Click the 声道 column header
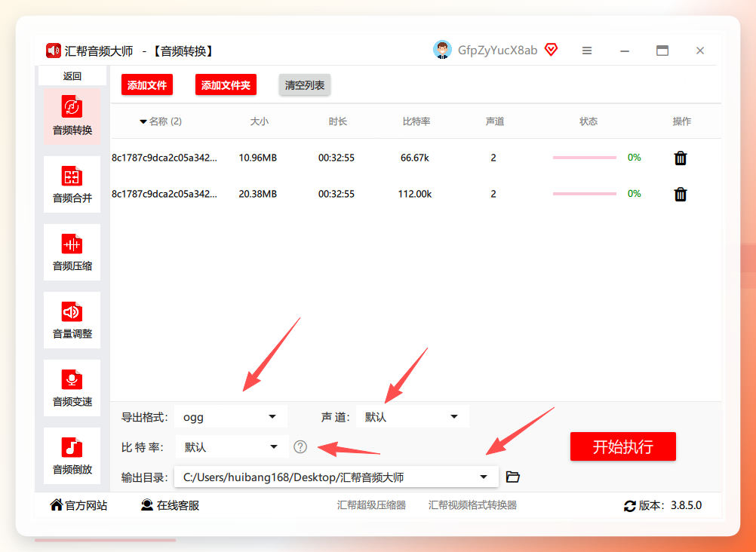 click(x=495, y=121)
